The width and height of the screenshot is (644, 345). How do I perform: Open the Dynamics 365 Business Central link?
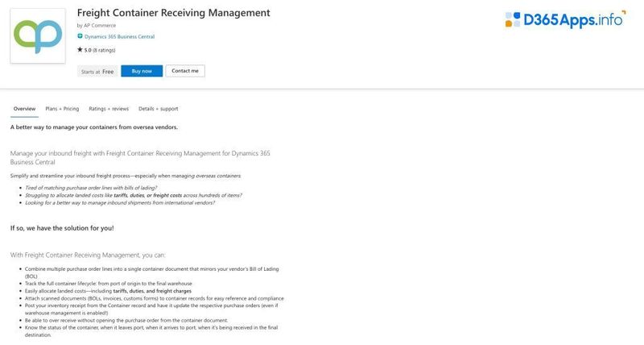[x=119, y=36]
